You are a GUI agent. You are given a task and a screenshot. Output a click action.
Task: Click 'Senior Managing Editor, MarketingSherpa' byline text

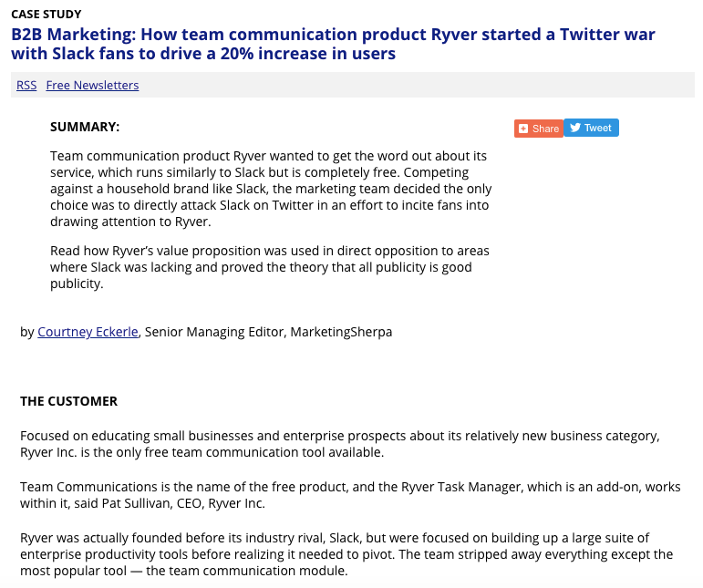click(268, 332)
